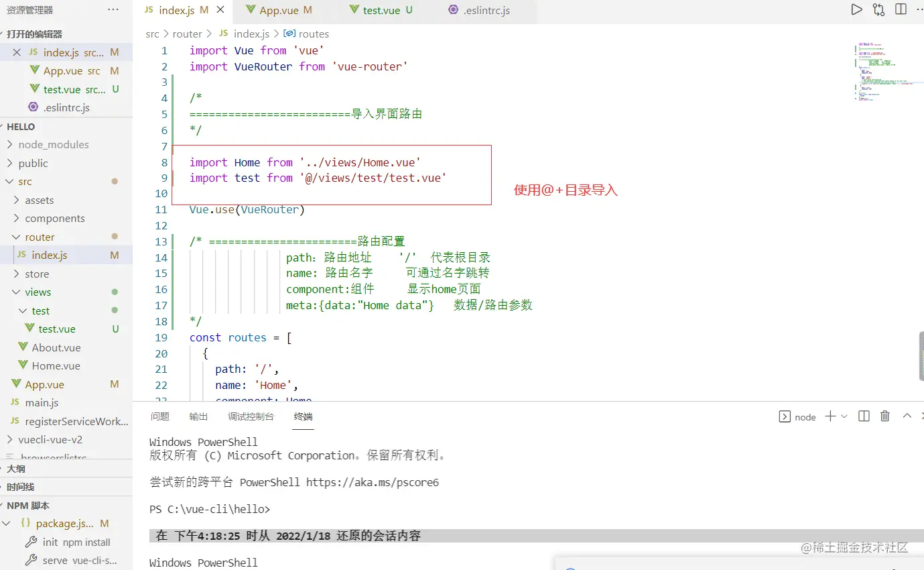Open new terminal profile dropdown arrow
Image resolution: width=924 pixels, height=570 pixels.
click(844, 416)
